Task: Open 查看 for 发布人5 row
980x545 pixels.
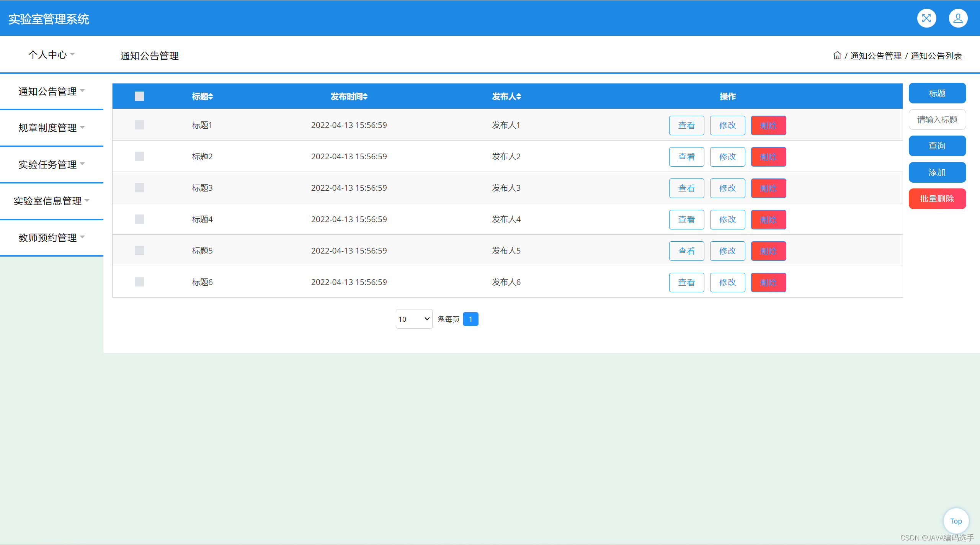Action: [x=687, y=251]
